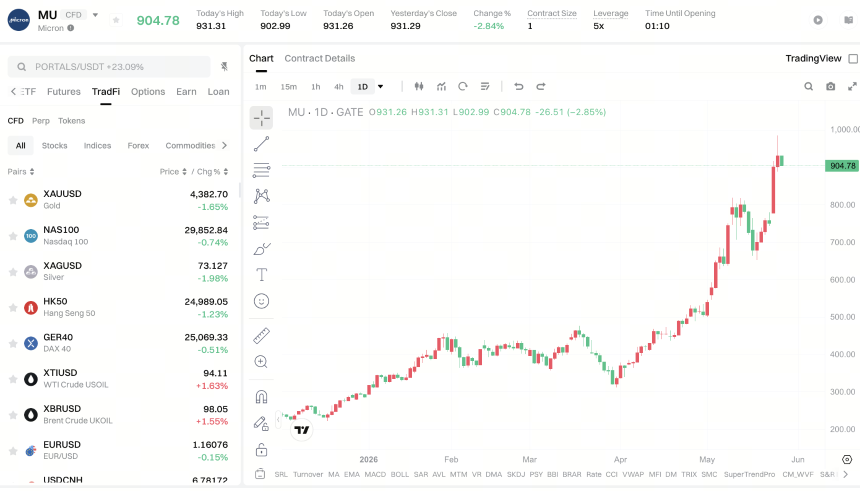Select the Perp sub-tab

click(41, 121)
